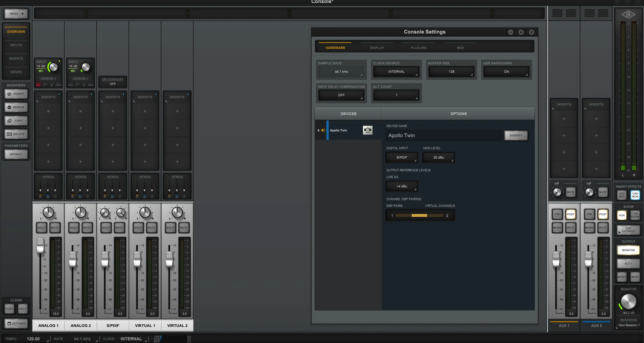Click the main Monitor level knob

click(628, 301)
